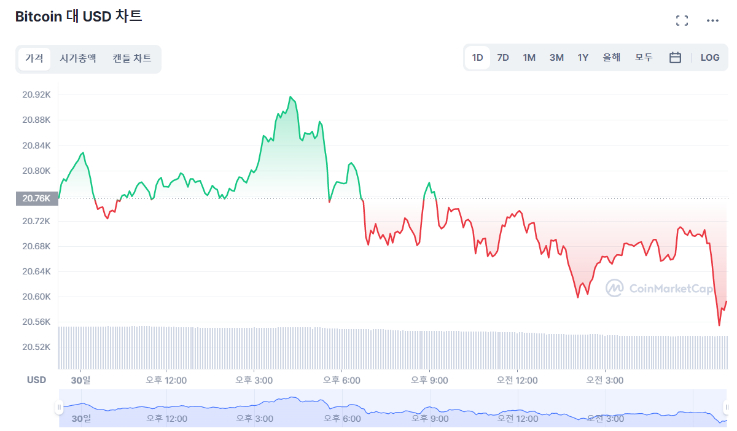Viewport: 737px width, 431px height.
Task: Open the three-dot more options menu
Action: [x=712, y=20]
